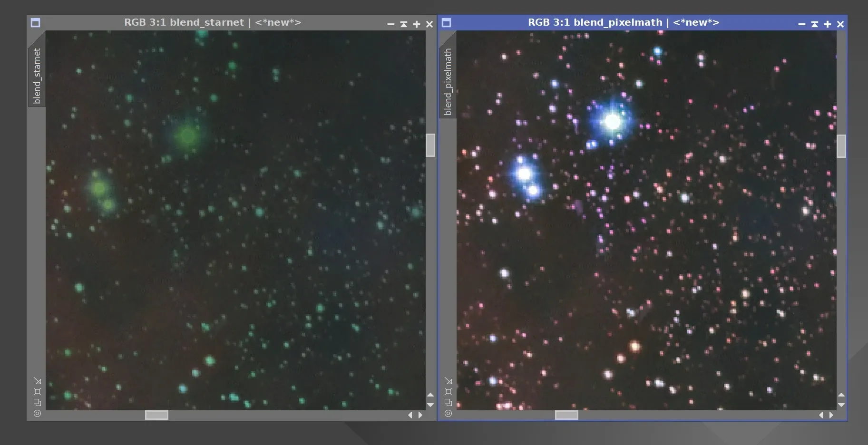Viewport: 868px width, 445px height.
Task: Open the blend_pixelmath window menu icon
Action: pyautogui.click(x=446, y=23)
